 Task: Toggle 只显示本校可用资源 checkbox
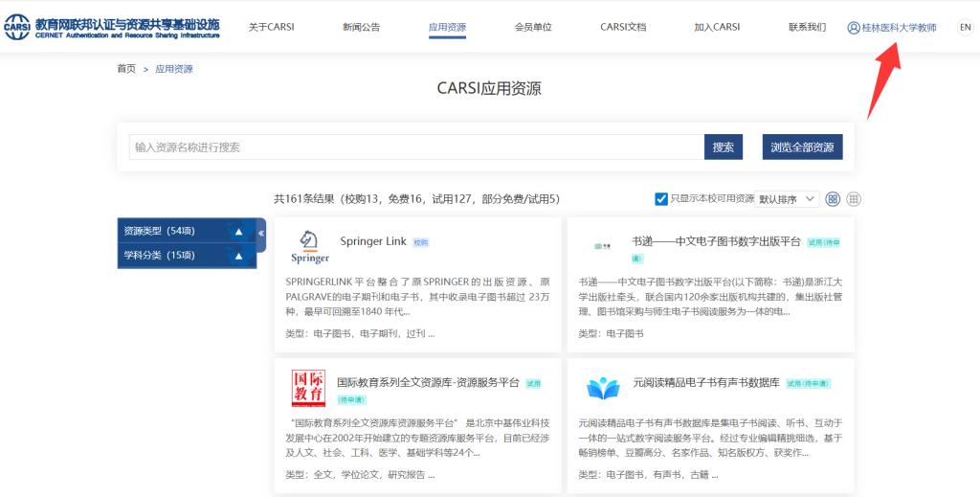(661, 199)
